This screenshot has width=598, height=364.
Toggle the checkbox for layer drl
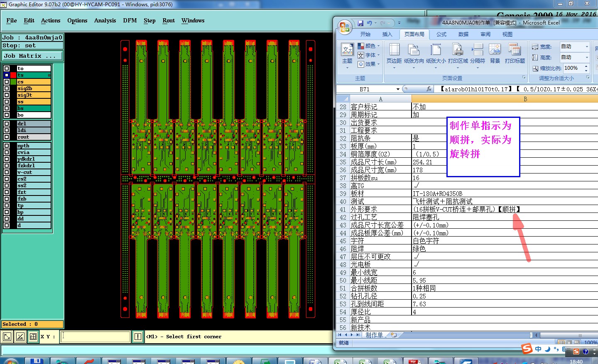pos(7,124)
